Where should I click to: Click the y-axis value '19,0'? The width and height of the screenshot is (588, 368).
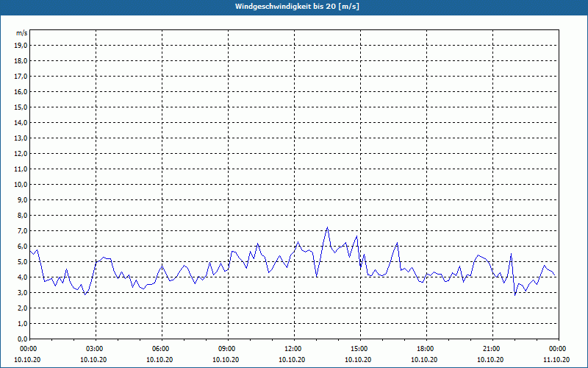(22, 46)
